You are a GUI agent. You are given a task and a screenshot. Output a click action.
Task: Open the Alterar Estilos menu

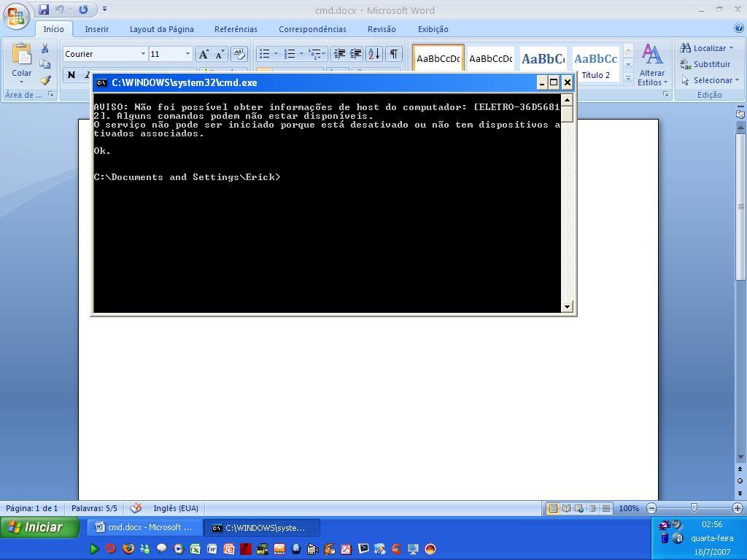pyautogui.click(x=652, y=65)
